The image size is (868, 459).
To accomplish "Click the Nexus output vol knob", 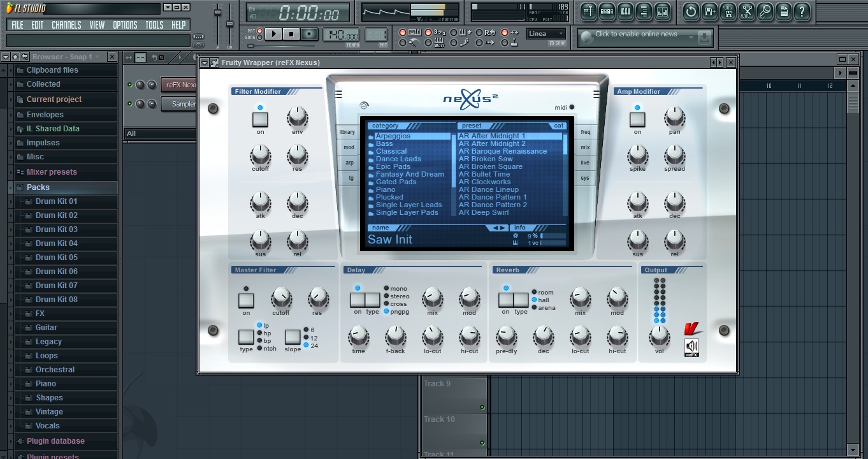I will (659, 335).
